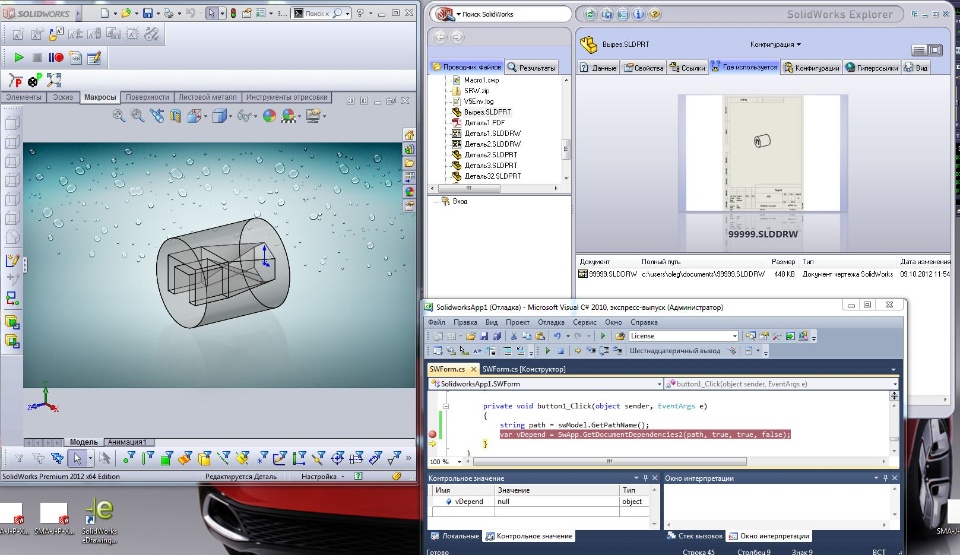Switch to Локальные debug tab

point(454,536)
